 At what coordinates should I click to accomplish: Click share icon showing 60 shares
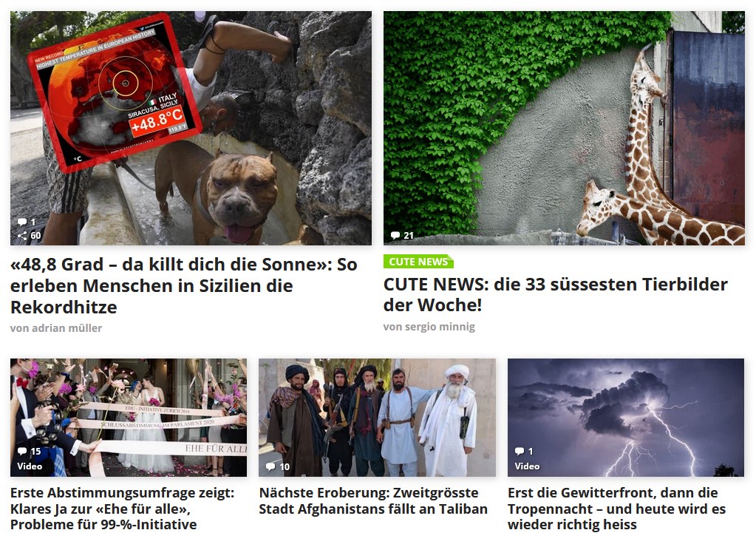[22, 235]
